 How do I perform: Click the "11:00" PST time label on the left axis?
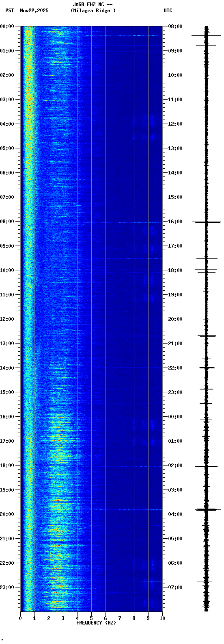click(7, 295)
